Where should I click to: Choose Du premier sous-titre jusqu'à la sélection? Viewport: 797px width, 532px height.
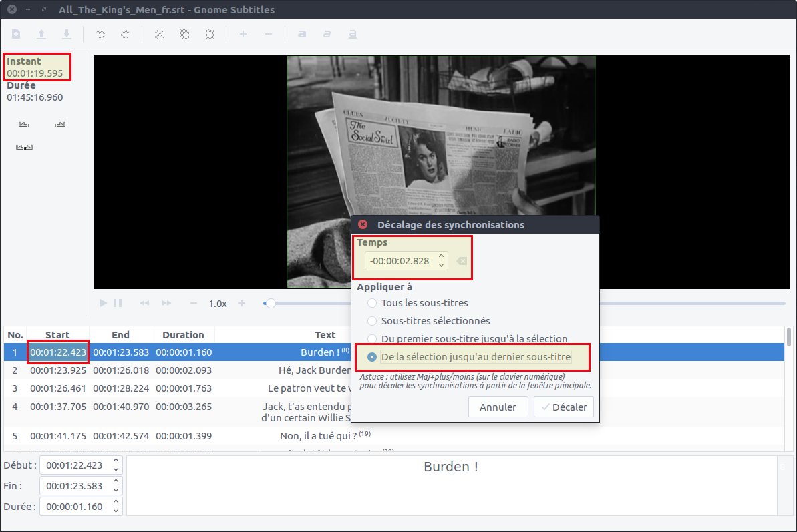[468, 338]
